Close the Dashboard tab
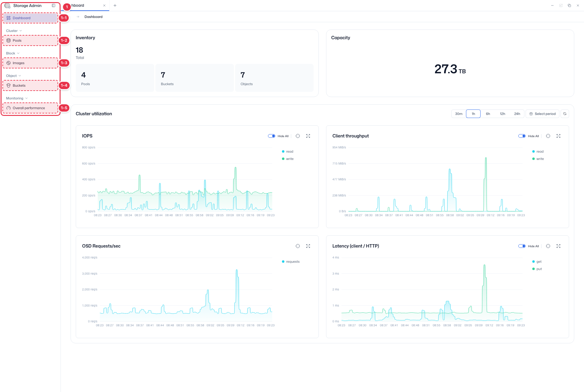Screen dimensions: 584x392 tap(104, 5)
